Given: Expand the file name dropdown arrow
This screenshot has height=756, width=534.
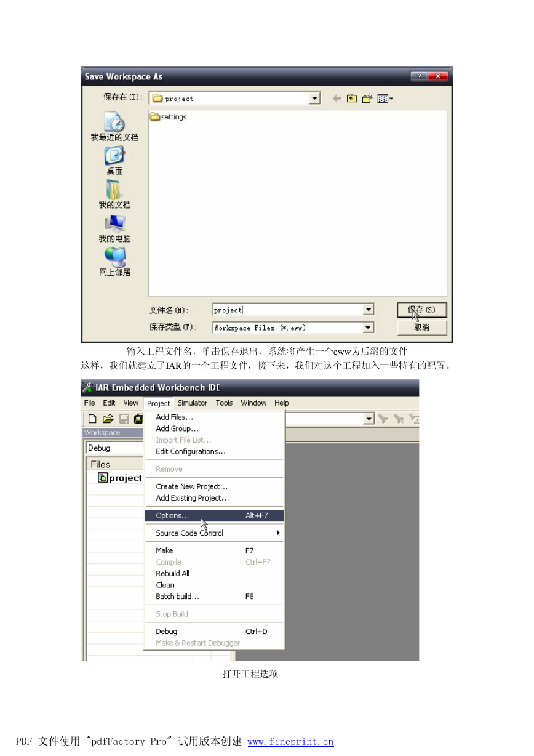Looking at the screenshot, I should (368, 310).
